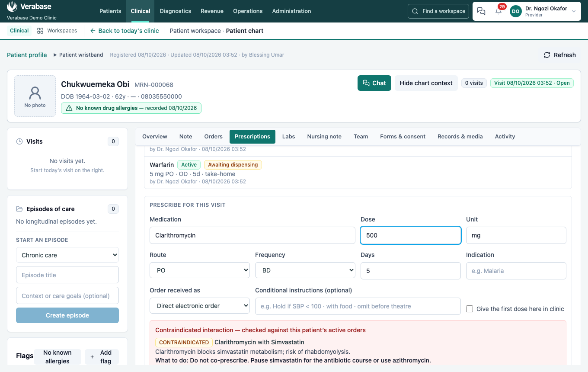Click the Add flag button
Screen dimensions: 588x372
(102, 357)
